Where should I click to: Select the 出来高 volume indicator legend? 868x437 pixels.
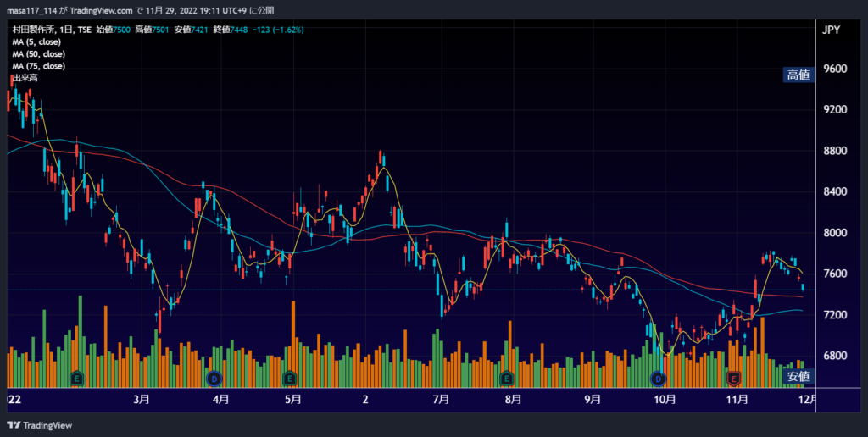point(25,78)
